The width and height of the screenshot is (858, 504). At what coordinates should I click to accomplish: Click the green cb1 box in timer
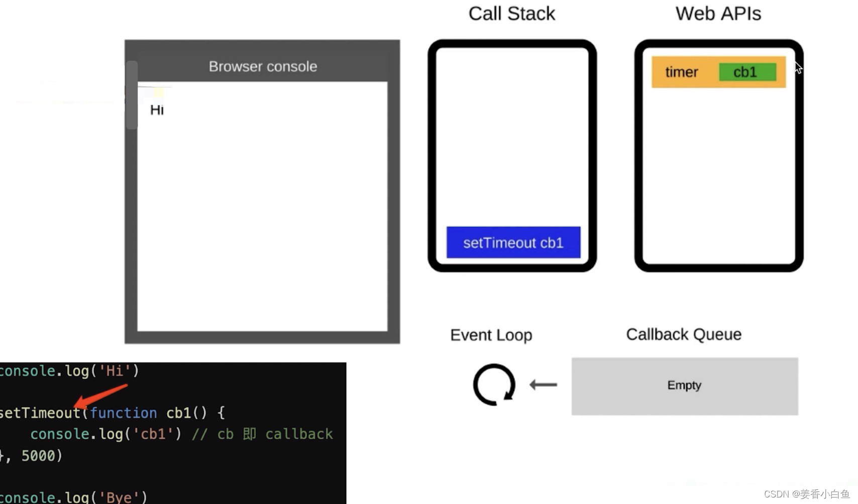tap(747, 72)
